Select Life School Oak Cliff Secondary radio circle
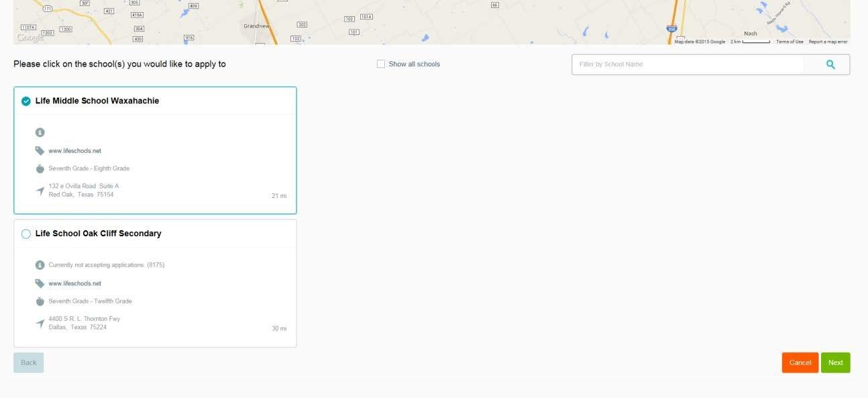The image size is (868, 398). 26,234
